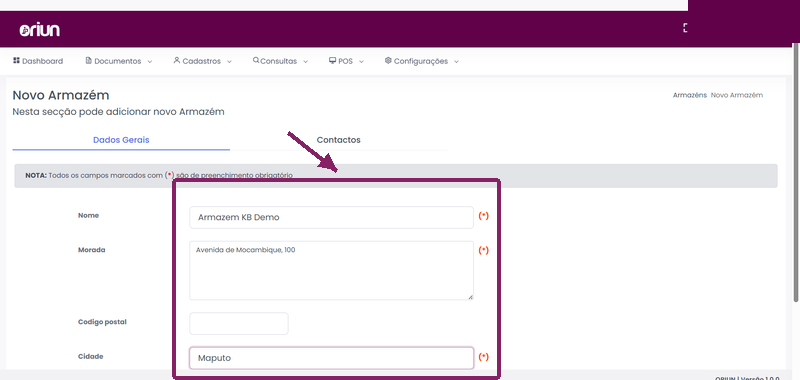Click the page vertical scrollbar

(796, 172)
